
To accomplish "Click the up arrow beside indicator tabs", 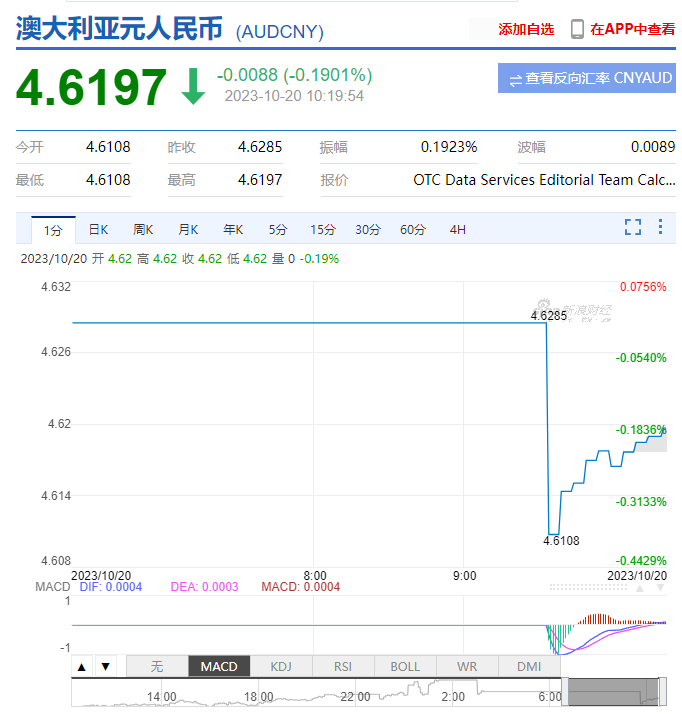I will click(x=82, y=667).
